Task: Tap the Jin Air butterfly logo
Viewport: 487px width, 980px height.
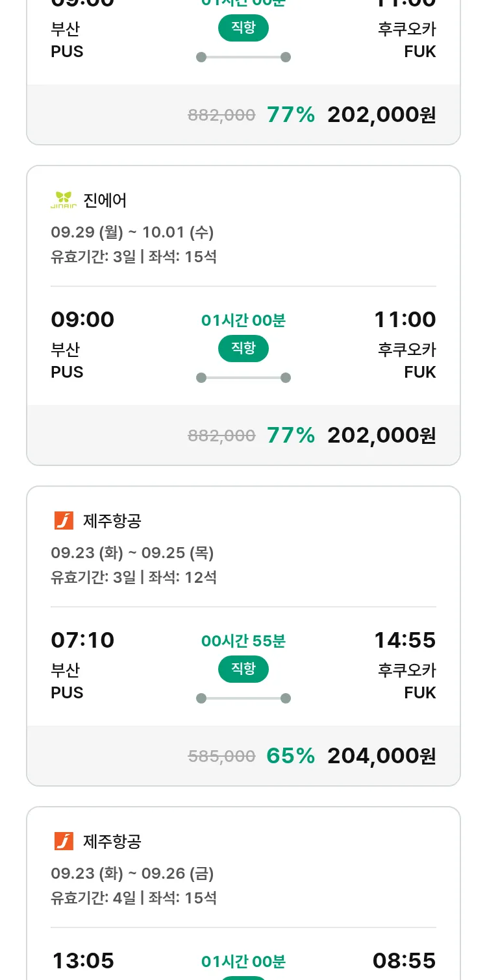Action: click(x=64, y=200)
